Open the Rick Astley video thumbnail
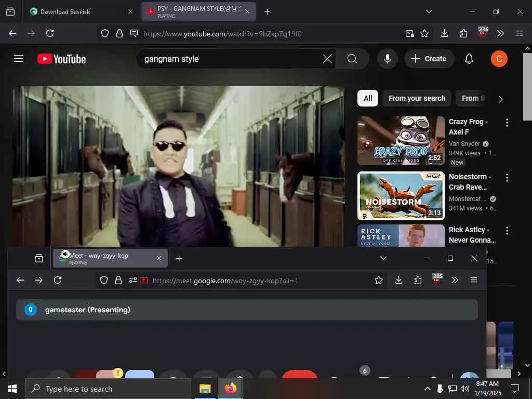This screenshot has height=399, width=532. tap(401, 235)
